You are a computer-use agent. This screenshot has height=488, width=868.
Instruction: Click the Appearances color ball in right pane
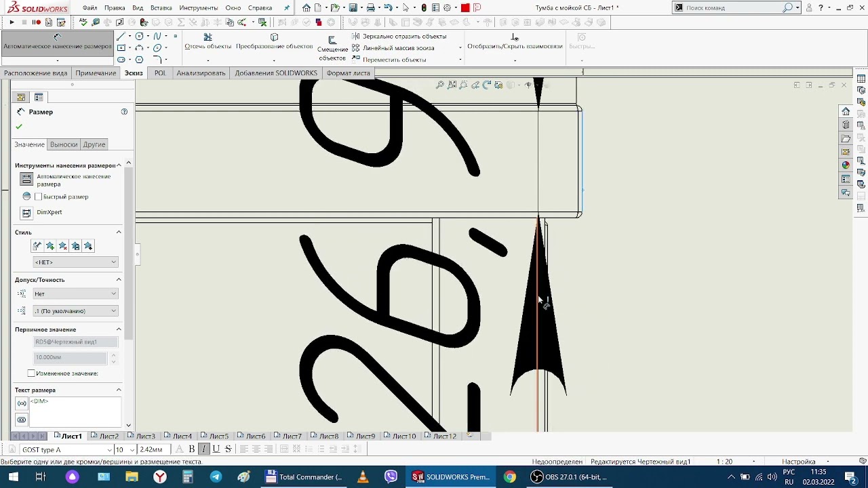tap(846, 165)
